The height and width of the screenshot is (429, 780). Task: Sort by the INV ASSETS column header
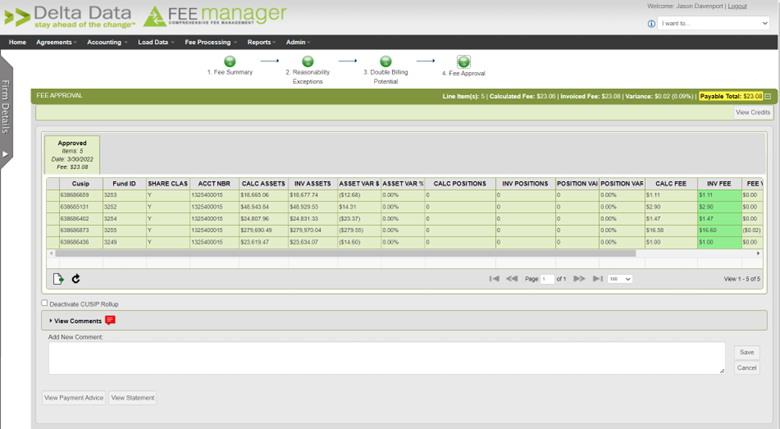pos(312,184)
